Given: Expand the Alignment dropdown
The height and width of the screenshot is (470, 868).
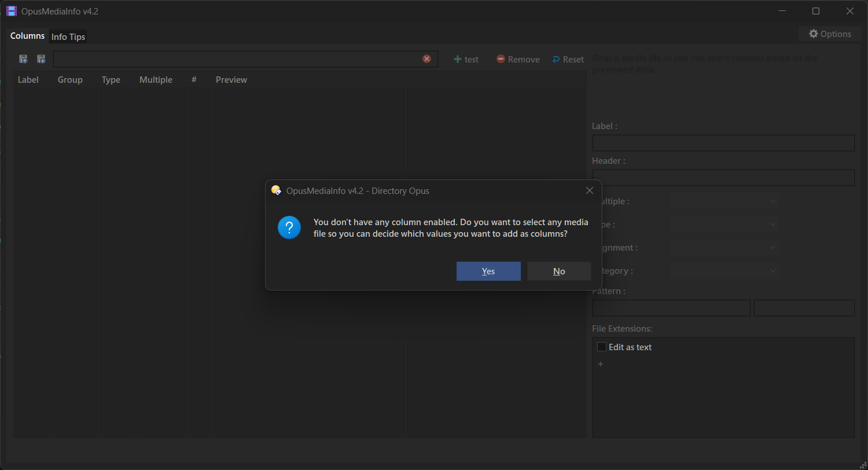Looking at the screenshot, I should coord(724,248).
